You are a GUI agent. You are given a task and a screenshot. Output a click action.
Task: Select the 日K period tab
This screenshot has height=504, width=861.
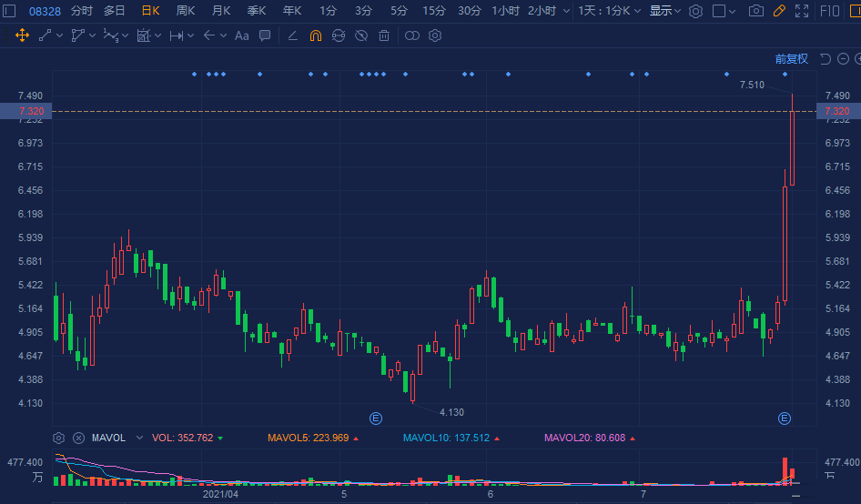(x=150, y=11)
